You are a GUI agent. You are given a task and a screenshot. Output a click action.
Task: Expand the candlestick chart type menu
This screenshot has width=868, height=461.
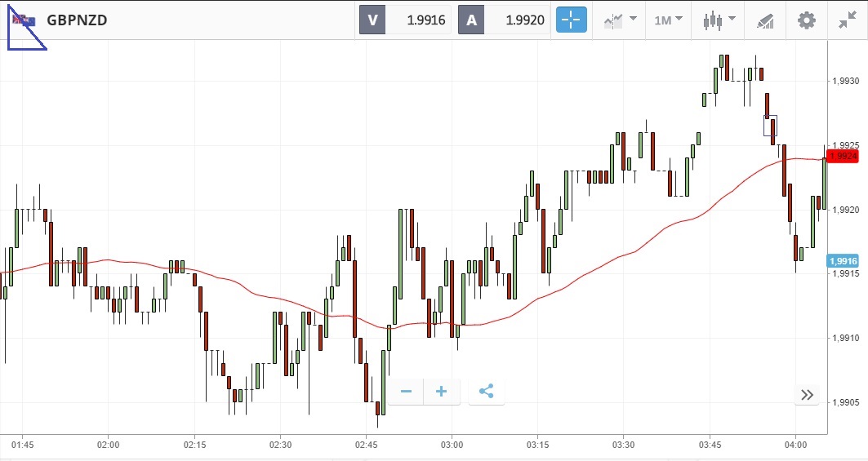click(x=718, y=20)
